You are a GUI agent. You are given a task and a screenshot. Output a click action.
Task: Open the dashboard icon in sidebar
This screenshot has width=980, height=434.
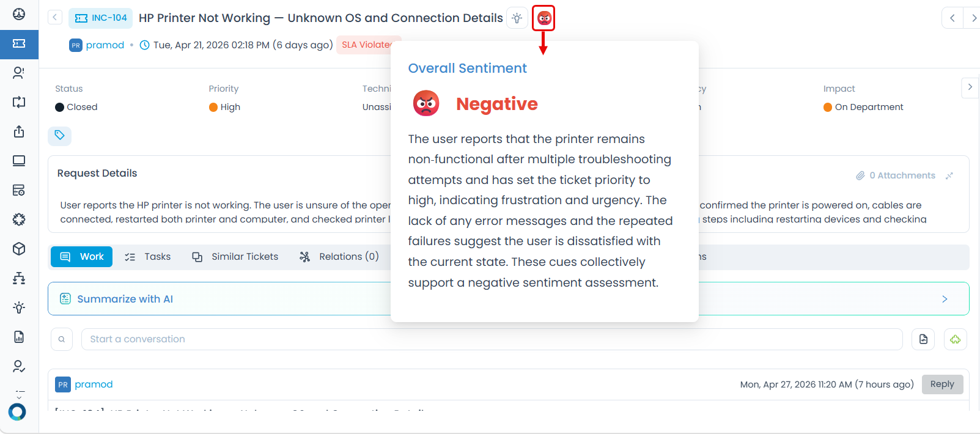tap(19, 14)
